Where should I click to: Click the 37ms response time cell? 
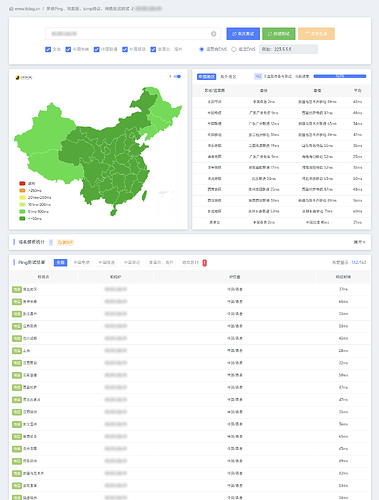tap(343, 289)
